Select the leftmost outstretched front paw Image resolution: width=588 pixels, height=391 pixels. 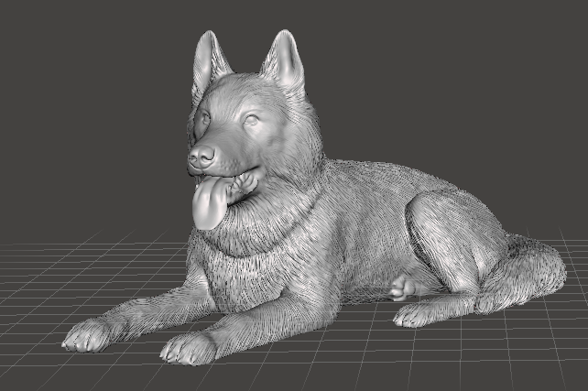(x=88, y=336)
